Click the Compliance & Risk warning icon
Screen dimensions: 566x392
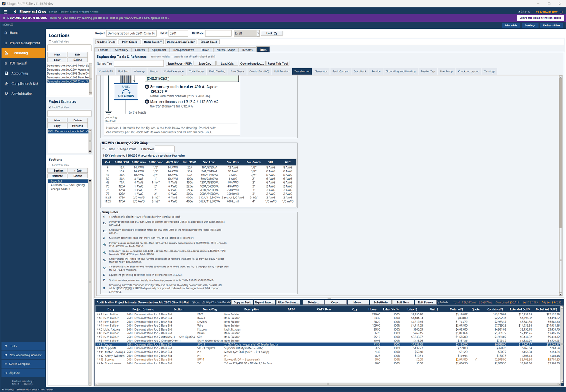pos(6,84)
